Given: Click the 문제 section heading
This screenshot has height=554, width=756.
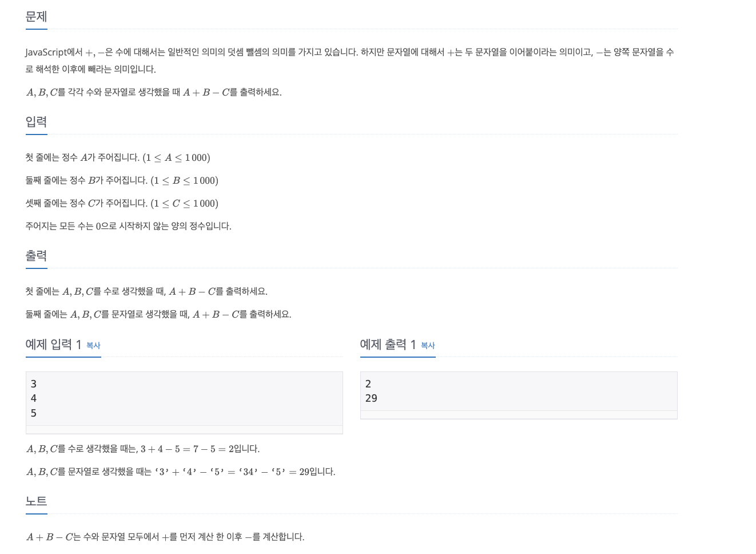Looking at the screenshot, I should pyautogui.click(x=36, y=17).
